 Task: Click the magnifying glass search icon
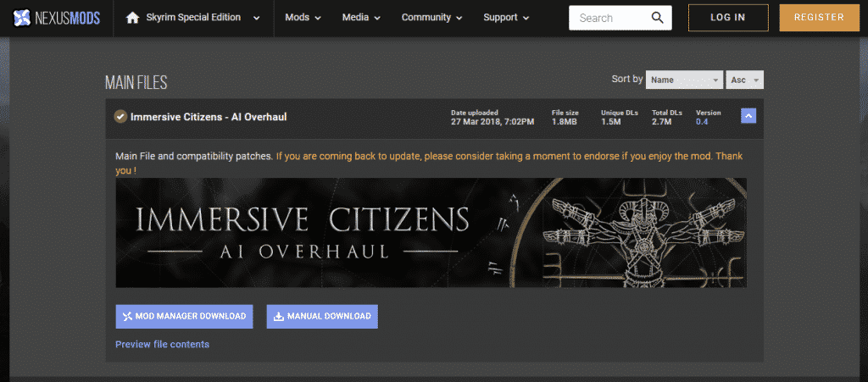tap(658, 18)
